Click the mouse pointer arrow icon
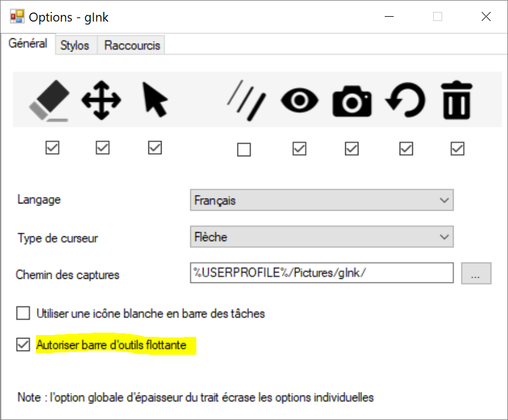The width and height of the screenshot is (508, 420). (154, 100)
